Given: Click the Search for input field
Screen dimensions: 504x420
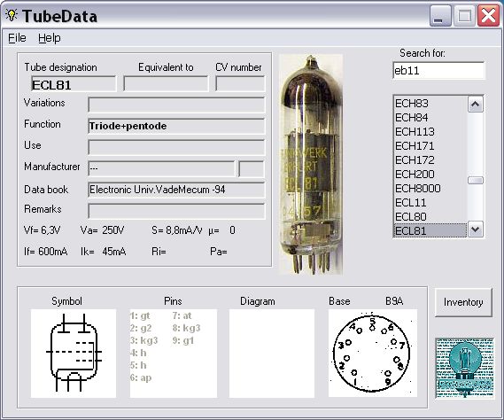Looking at the screenshot, I should click(x=438, y=70).
